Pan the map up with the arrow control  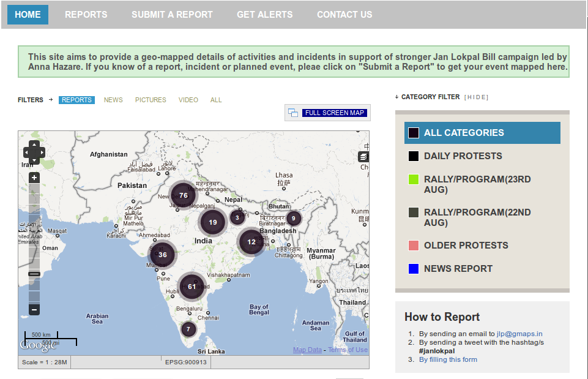pyautogui.click(x=34, y=145)
